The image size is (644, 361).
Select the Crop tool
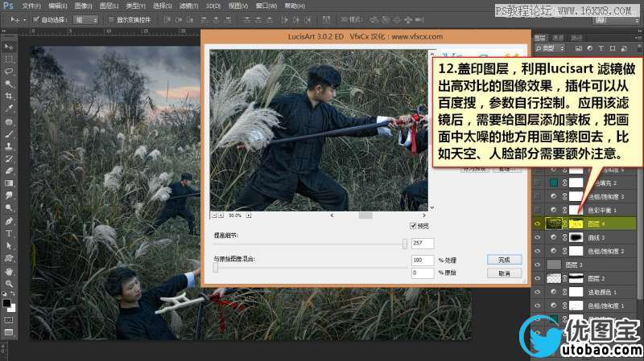(x=9, y=96)
